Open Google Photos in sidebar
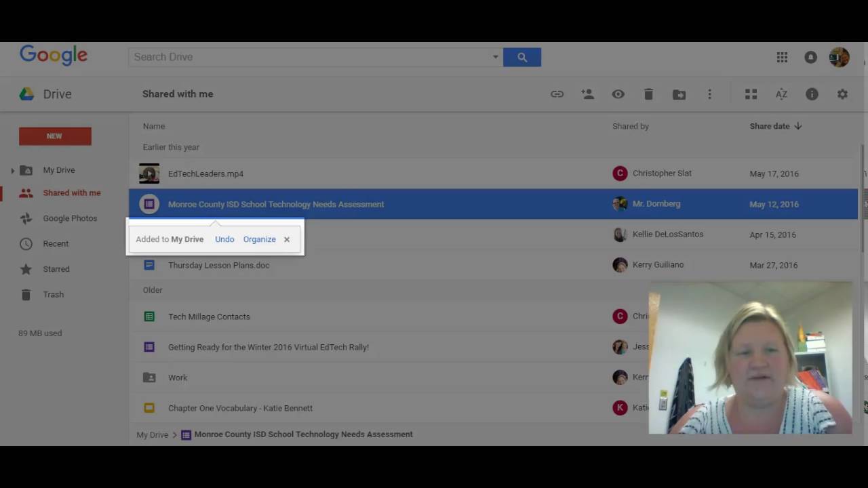 70,218
